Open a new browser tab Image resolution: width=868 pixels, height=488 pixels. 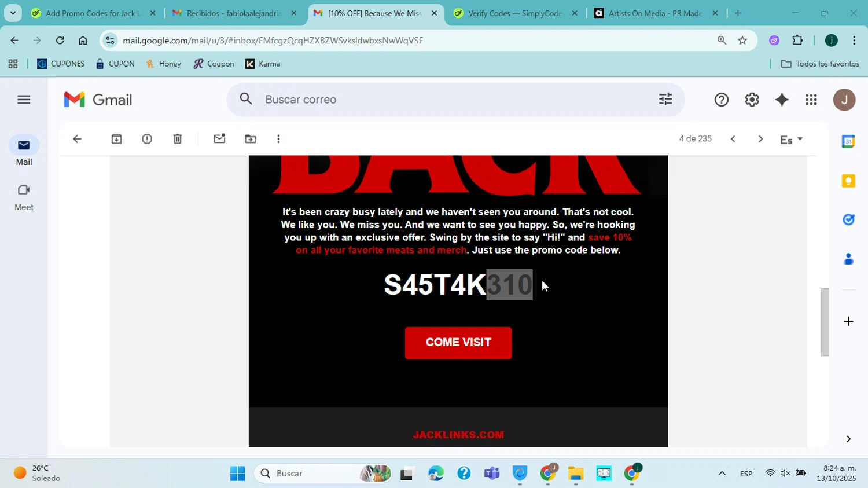738,13
